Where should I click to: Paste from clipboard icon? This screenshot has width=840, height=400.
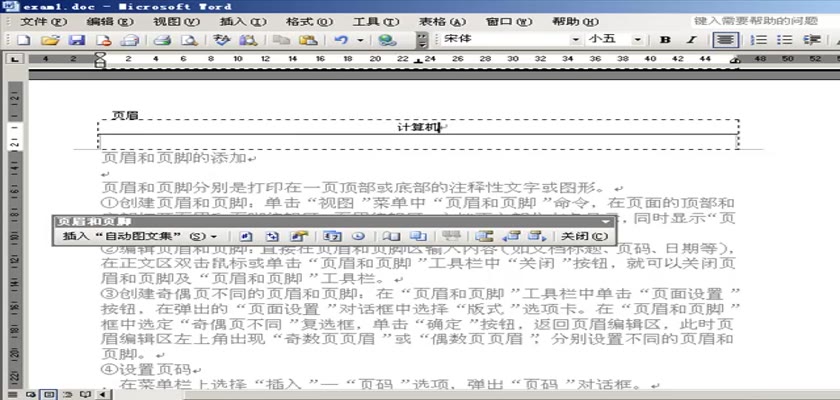[x=308, y=40]
